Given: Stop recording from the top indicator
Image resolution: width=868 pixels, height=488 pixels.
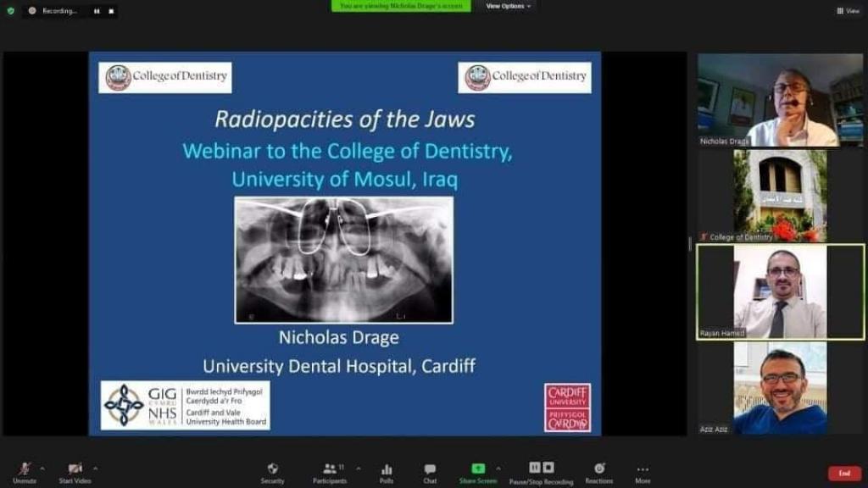Looking at the screenshot, I should [x=110, y=11].
